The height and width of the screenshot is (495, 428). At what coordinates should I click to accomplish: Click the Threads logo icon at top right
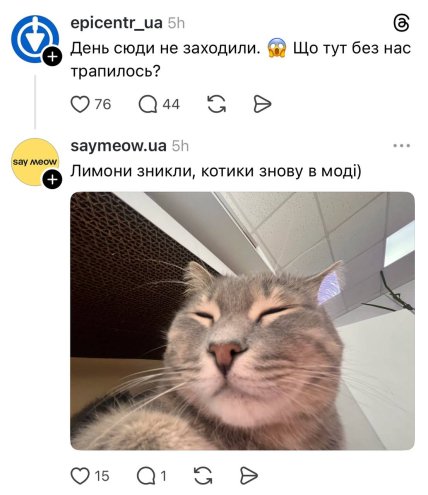coord(401,23)
